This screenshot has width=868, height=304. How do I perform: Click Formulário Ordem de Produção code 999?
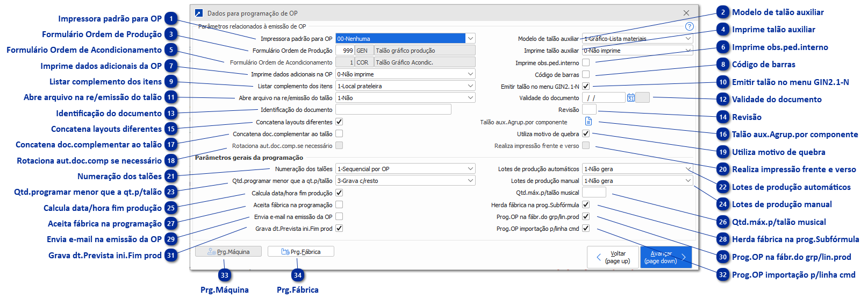click(x=345, y=51)
